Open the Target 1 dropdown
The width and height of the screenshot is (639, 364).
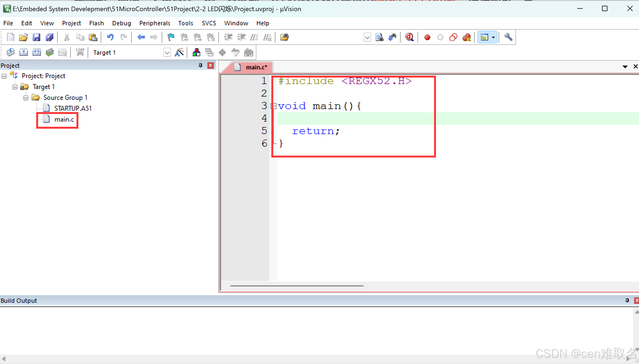[x=167, y=52]
